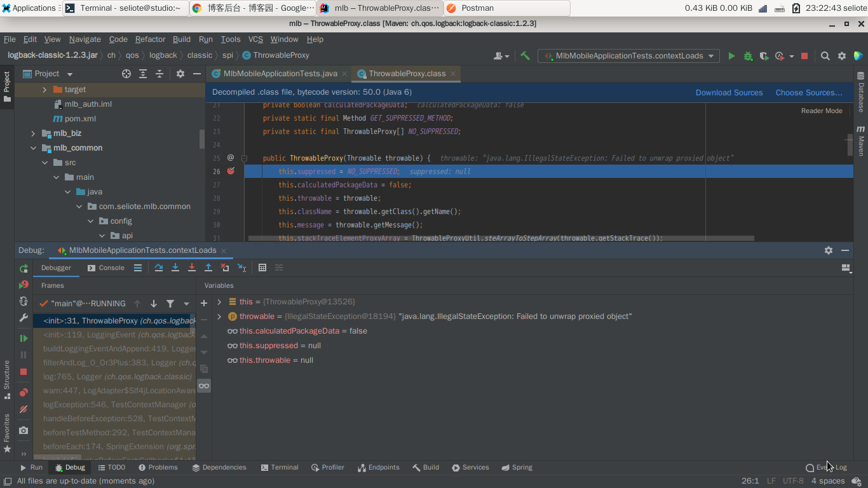Toggle Favorites tool window
The width and height of the screenshot is (868, 488).
(7, 433)
